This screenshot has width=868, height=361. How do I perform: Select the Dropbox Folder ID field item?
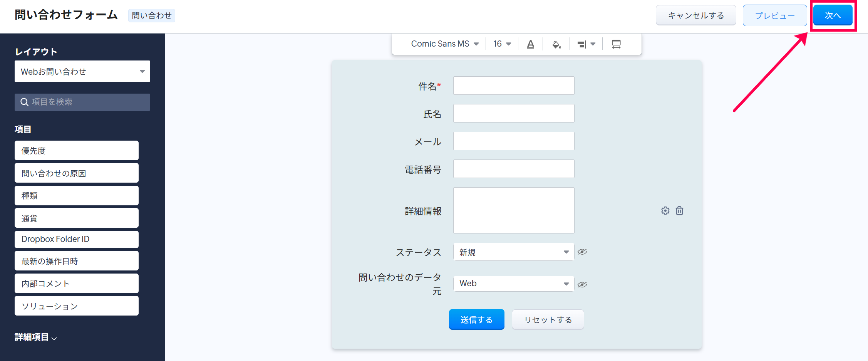pyautogui.click(x=77, y=239)
